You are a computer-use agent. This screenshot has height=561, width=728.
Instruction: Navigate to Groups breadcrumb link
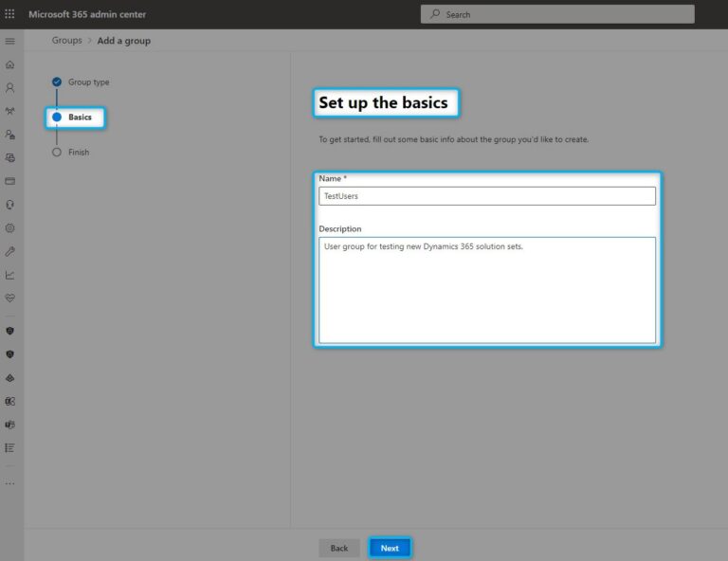coord(66,41)
